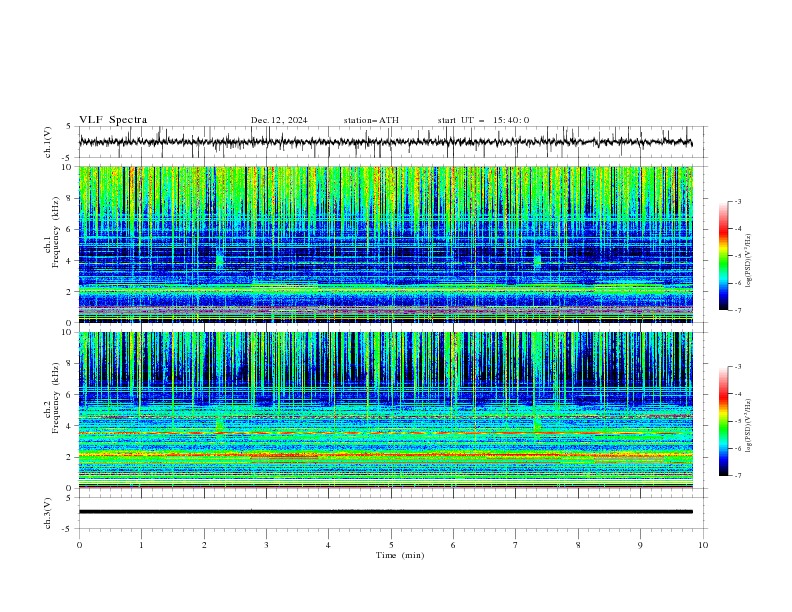Click the "Time (min)" axis title
The image size is (792, 612).
pyautogui.click(x=400, y=555)
